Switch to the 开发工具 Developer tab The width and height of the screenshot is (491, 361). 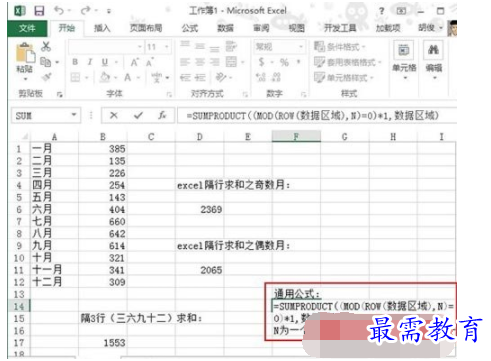(340, 28)
